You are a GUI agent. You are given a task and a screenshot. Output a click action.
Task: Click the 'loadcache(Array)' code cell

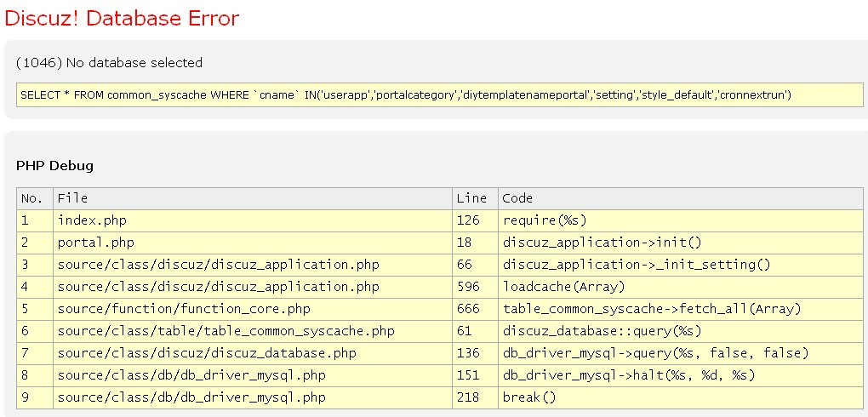(680, 287)
